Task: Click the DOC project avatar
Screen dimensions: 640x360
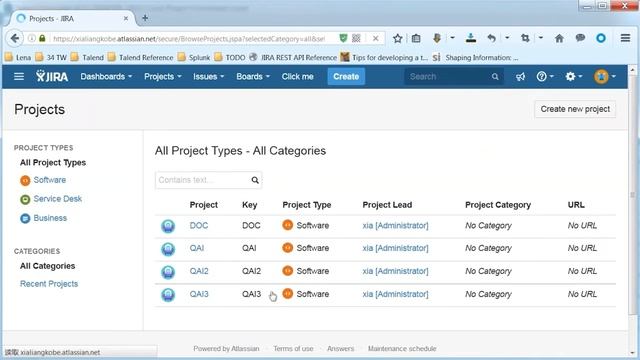Action: (168, 226)
